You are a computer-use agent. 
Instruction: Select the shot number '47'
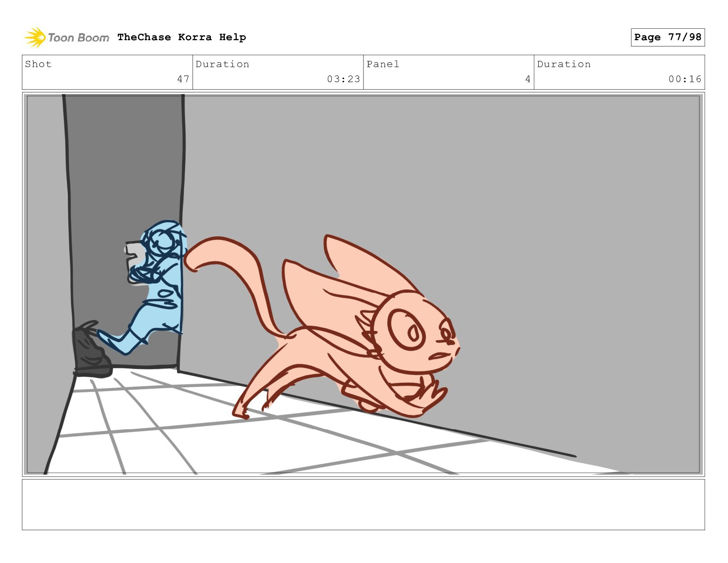[x=183, y=79]
